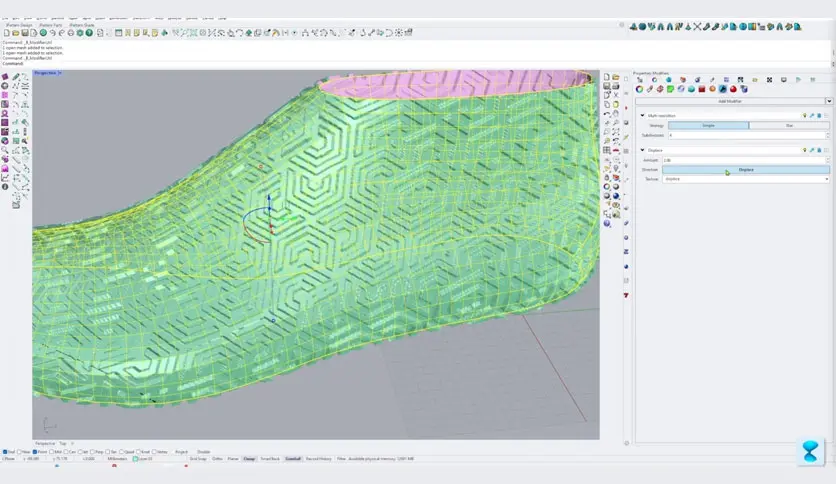Switch to the Pattern Shade toolbar tab
Image resolution: width=836 pixels, height=484 pixels.
pyautogui.click(x=82, y=25)
